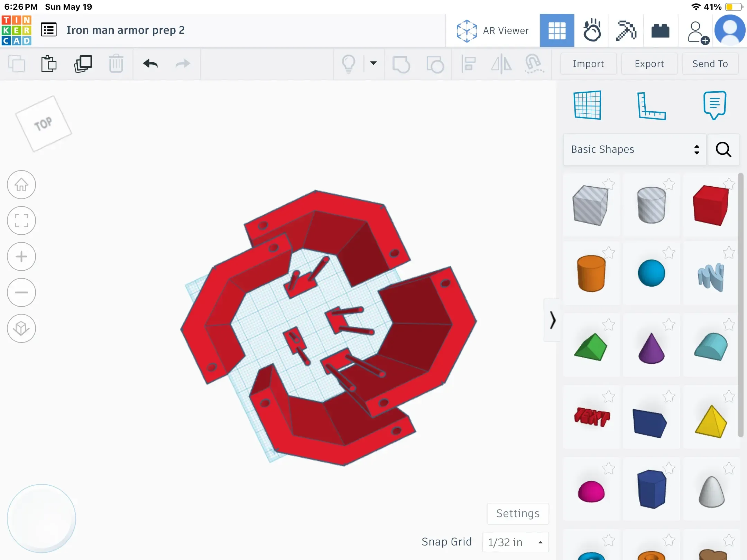747x560 pixels.
Task: Open visibility dropdown arrow next to lightbulb
Action: pyautogui.click(x=373, y=63)
